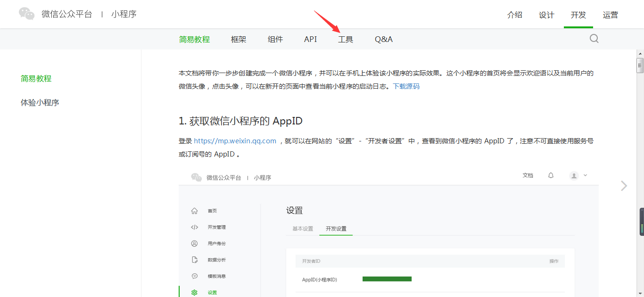Click the 数据分析 document chart icon

coord(194,260)
